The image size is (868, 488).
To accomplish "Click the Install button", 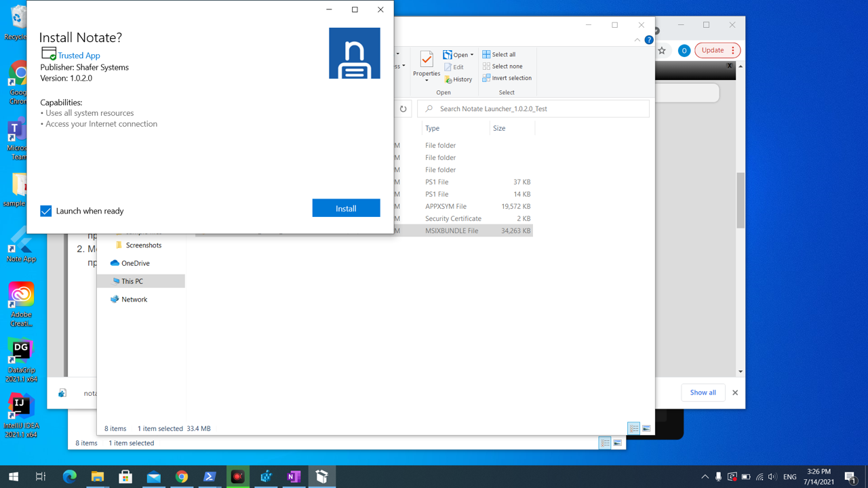I will [x=346, y=208].
